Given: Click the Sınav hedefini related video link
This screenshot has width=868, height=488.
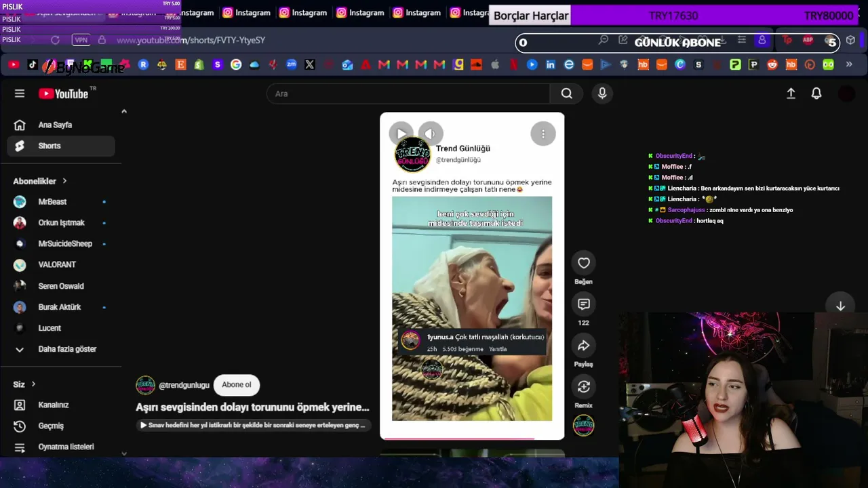Looking at the screenshot, I should 252,425.
